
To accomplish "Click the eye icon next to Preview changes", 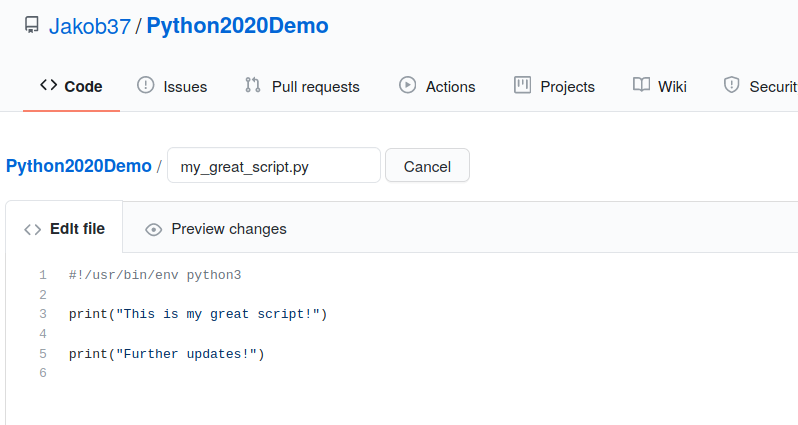I will [153, 230].
